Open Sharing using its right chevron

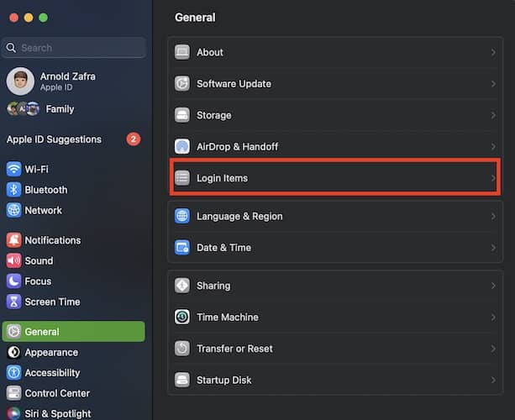tap(493, 286)
